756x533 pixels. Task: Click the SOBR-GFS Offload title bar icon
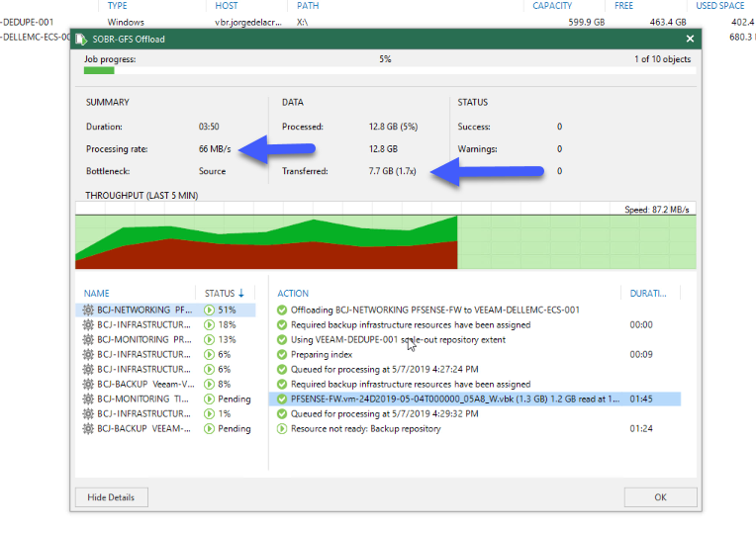(x=81, y=39)
